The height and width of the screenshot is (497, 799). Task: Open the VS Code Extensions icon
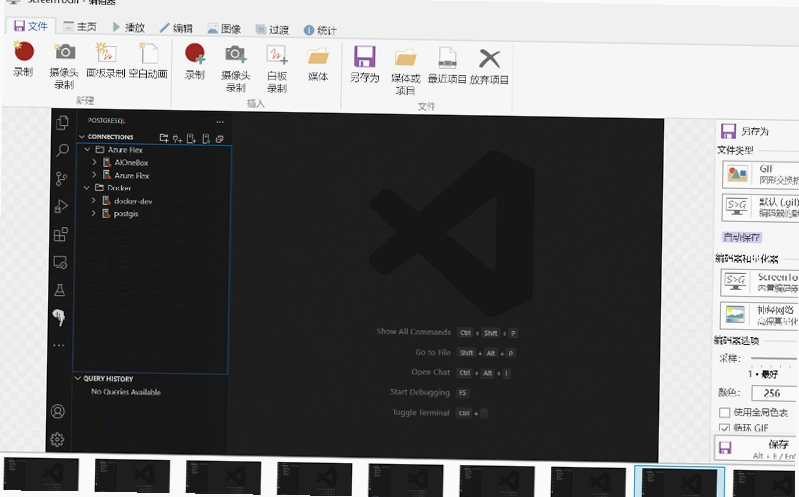tap(61, 234)
